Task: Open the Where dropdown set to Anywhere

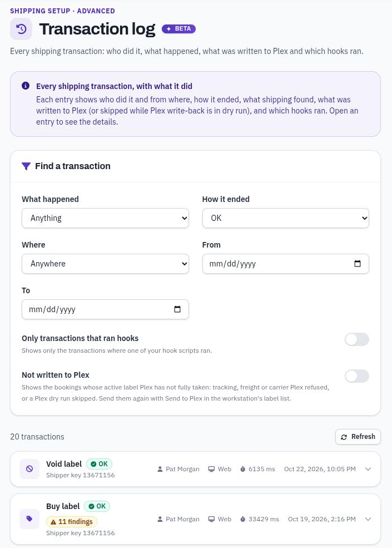Action: (x=105, y=264)
